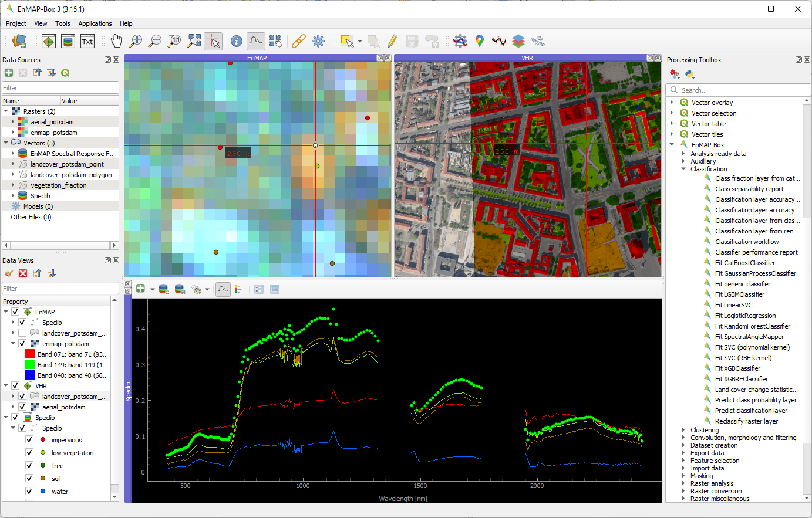
Task: Expand the aerial_potsdam data source
Action: point(13,122)
